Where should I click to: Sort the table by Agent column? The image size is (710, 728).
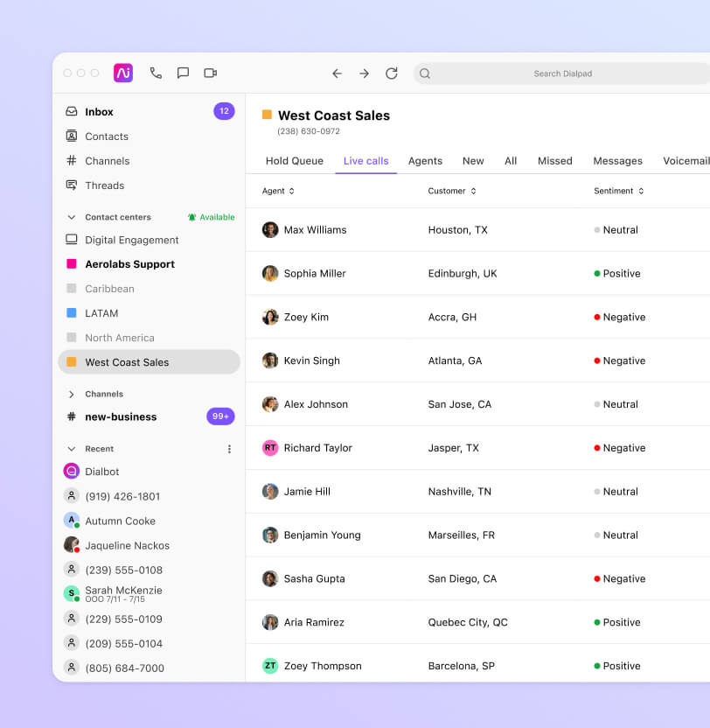tap(277, 191)
